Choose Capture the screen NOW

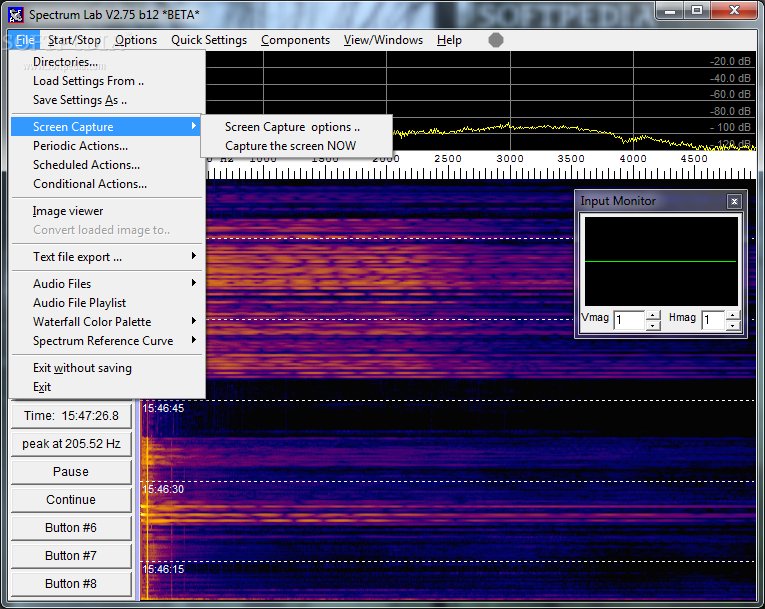click(297, 146)
